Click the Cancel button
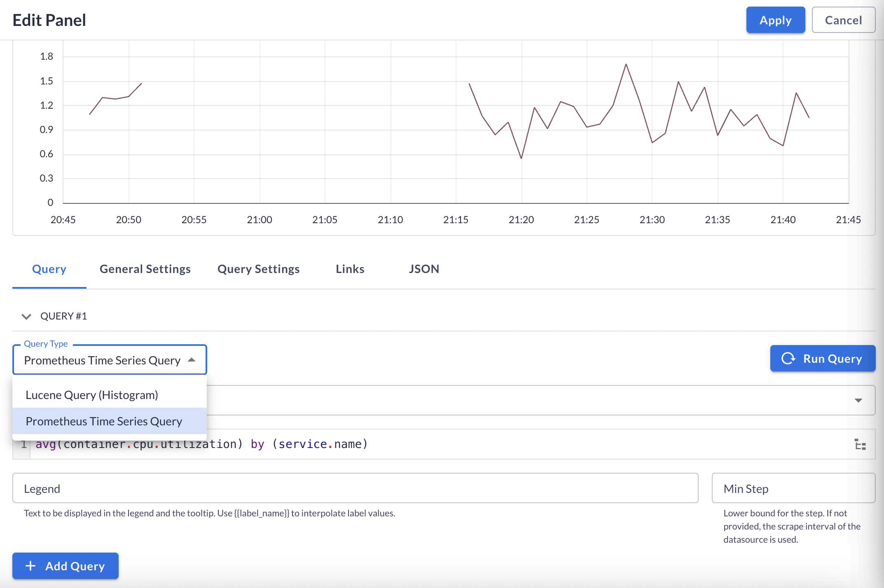 pyautogui.click(x=843, y=19)
